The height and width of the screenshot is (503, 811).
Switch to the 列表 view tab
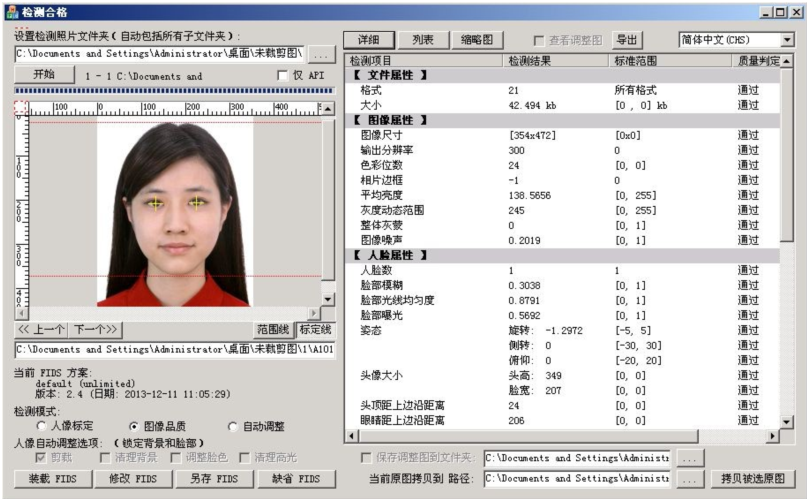[x=423, y=40]
